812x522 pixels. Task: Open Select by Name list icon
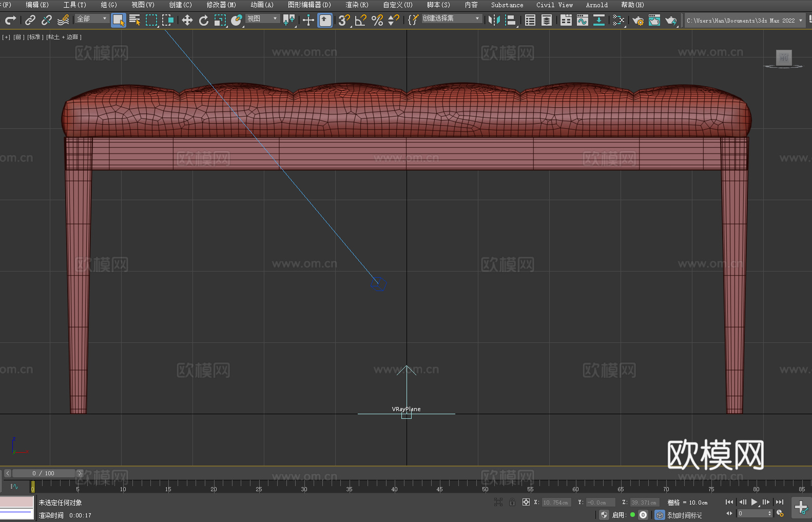coord(135,20)
